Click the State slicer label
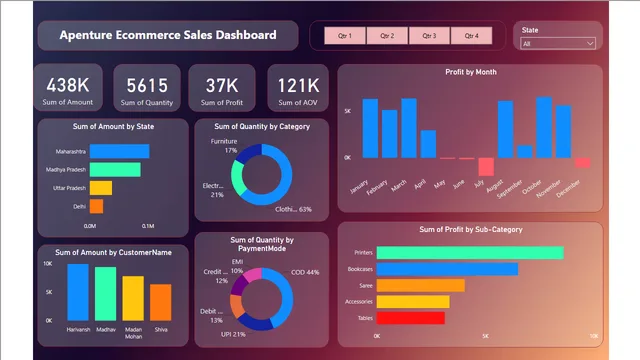Image resolution: width=640 pixels, height=360 pixels. coord(530,30)
